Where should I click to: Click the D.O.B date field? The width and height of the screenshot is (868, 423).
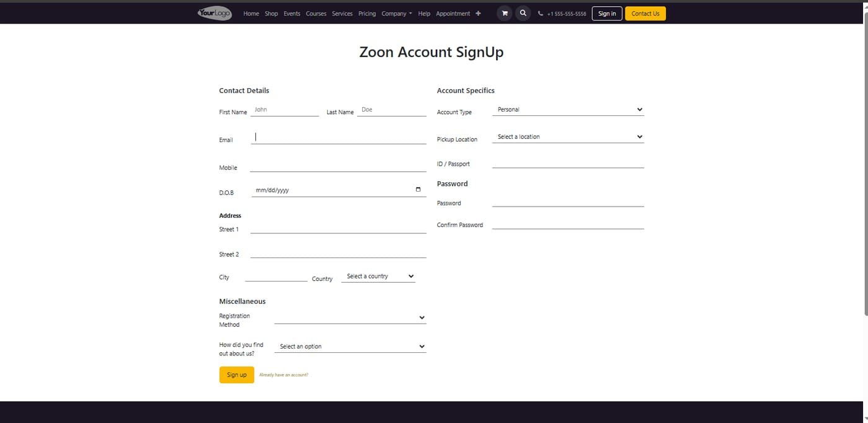339,190
